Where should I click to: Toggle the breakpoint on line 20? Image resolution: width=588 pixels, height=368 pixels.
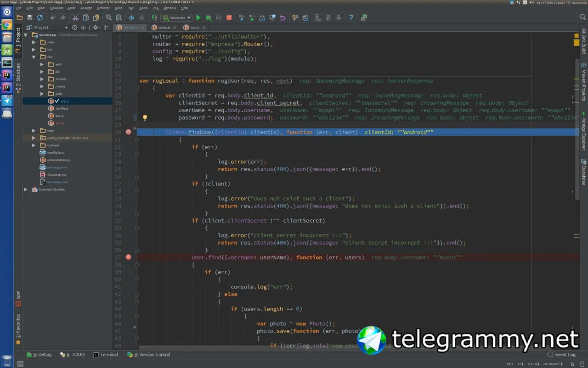[129, 132]
